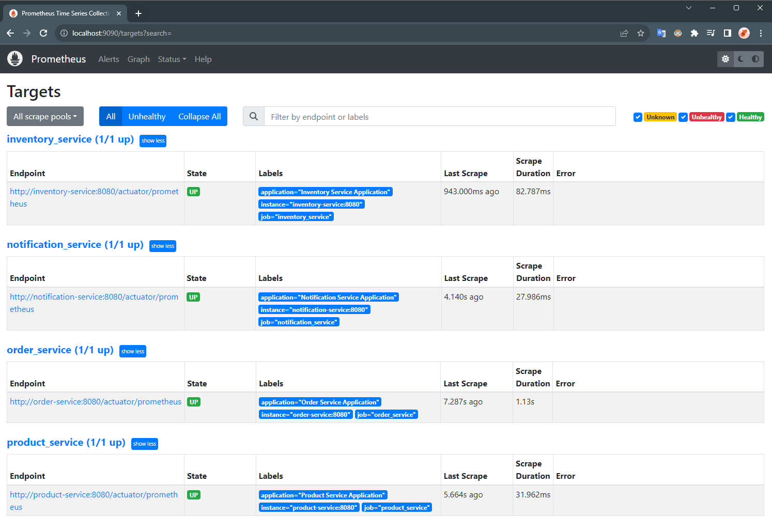Open Chrome three-dot menu
This screenshot has width=772, height=532.
click(761, 33)
